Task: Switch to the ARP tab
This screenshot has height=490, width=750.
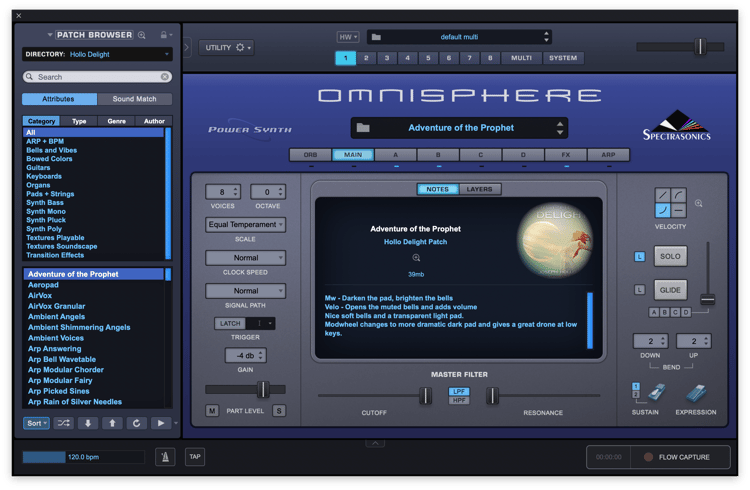Action: (x=608, y=155)
